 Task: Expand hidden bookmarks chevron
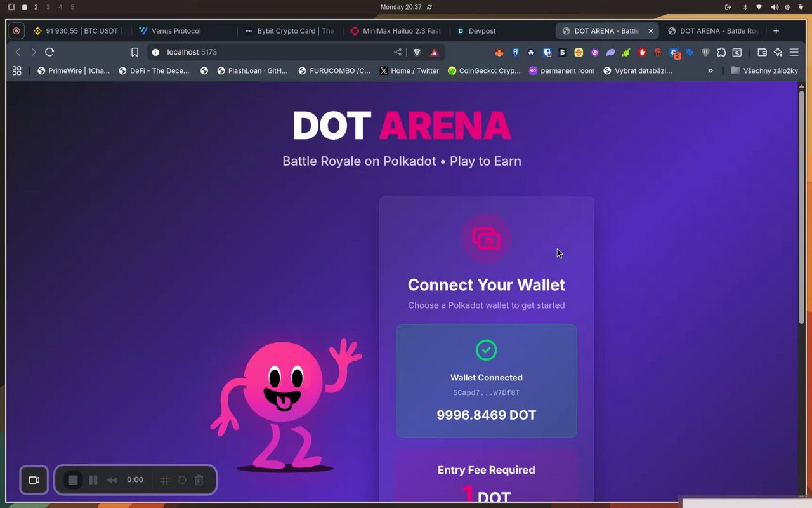point(710,70)
